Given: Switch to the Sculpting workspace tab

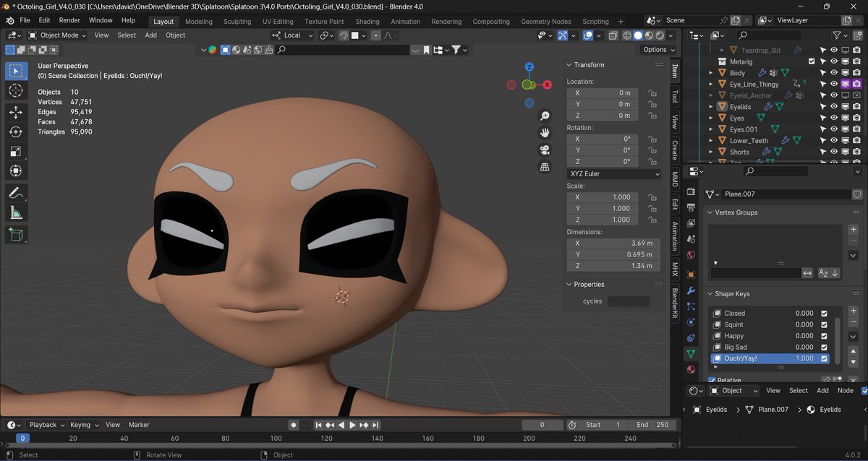Looking at the screenshot, I should pos(237,22).
